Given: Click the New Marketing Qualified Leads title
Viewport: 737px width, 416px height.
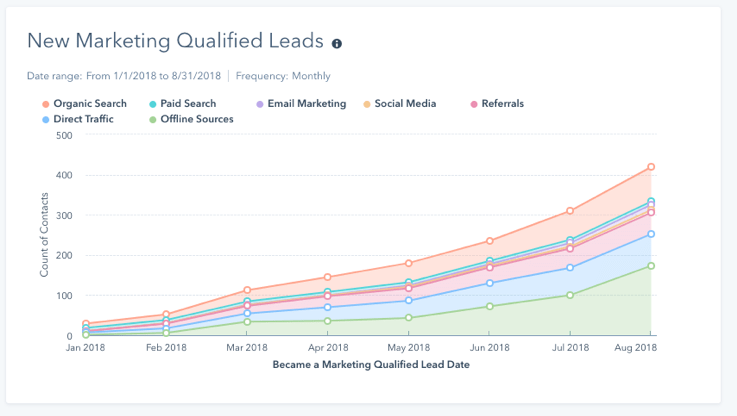Looking at the screenshot, I should pyautogui.click(x=175, y=41).
